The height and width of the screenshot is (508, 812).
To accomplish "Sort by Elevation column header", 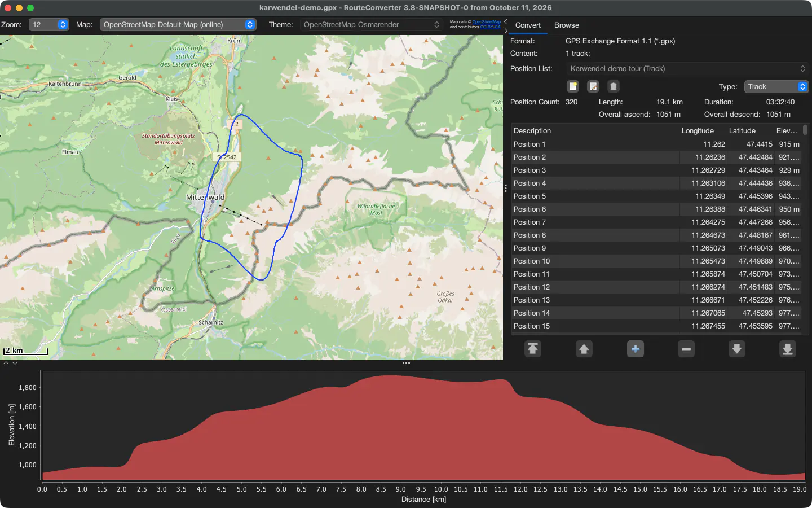I will (787, 131).
